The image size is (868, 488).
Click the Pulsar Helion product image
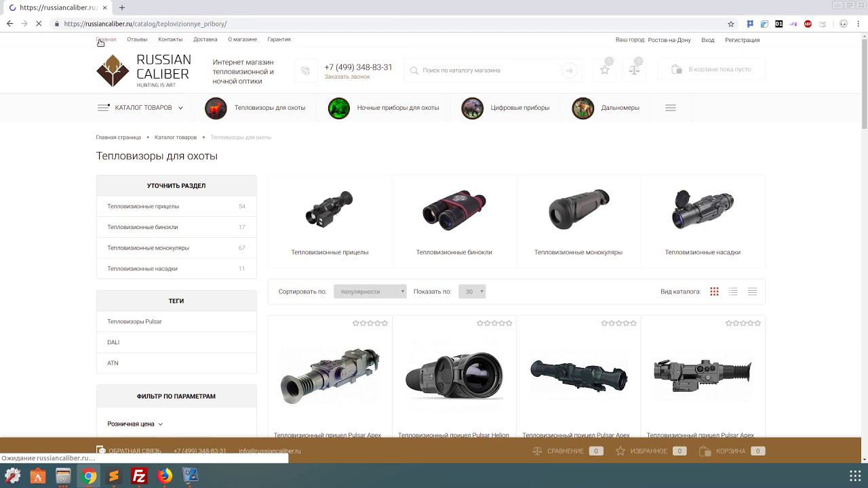tap(454, 375)
